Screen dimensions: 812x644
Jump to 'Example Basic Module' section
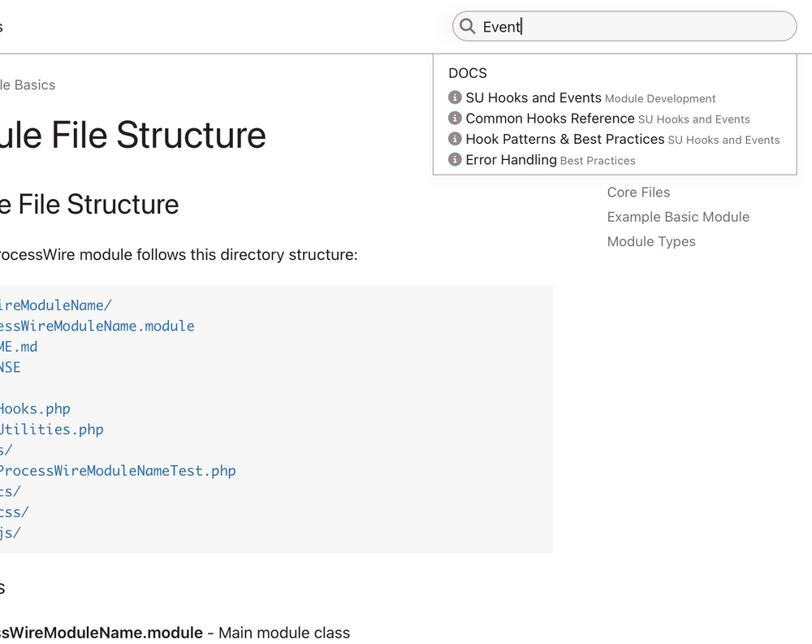click(x=678, y=217)
